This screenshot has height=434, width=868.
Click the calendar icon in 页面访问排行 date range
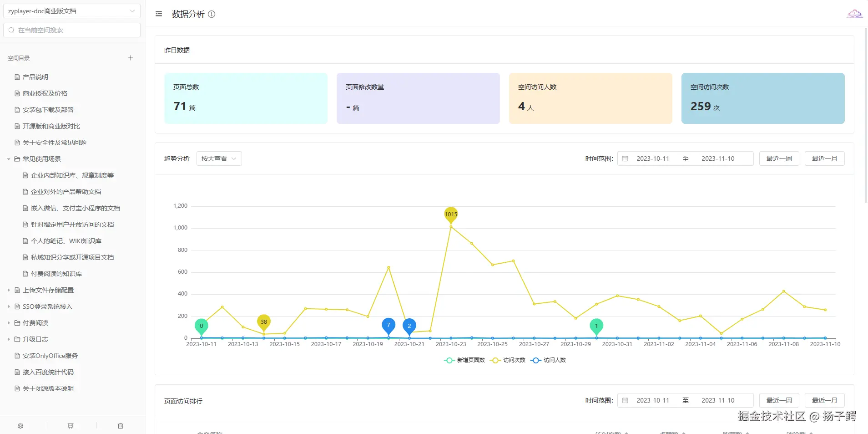tap(625, 400)
